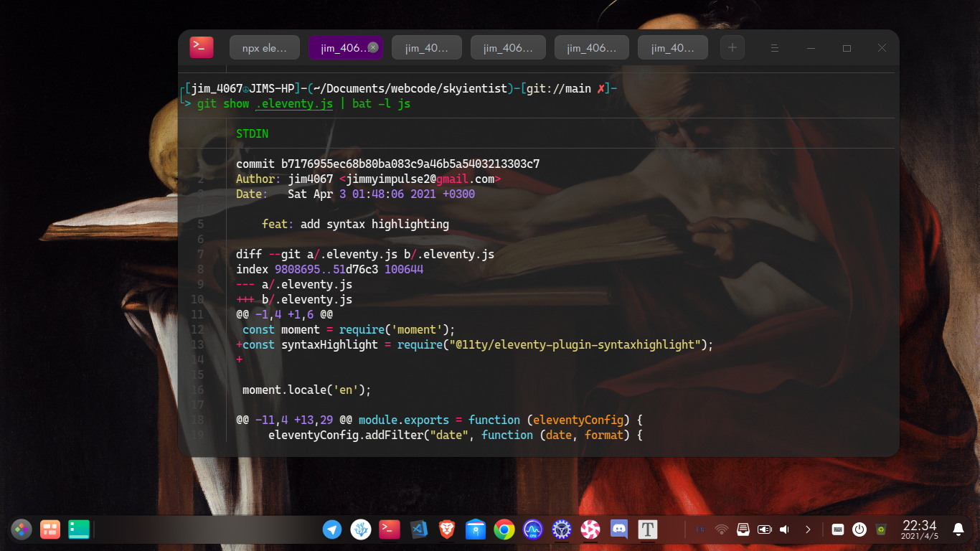
Task: Select the last jim_40... terminal tab
Action: (x=672, y=47)
